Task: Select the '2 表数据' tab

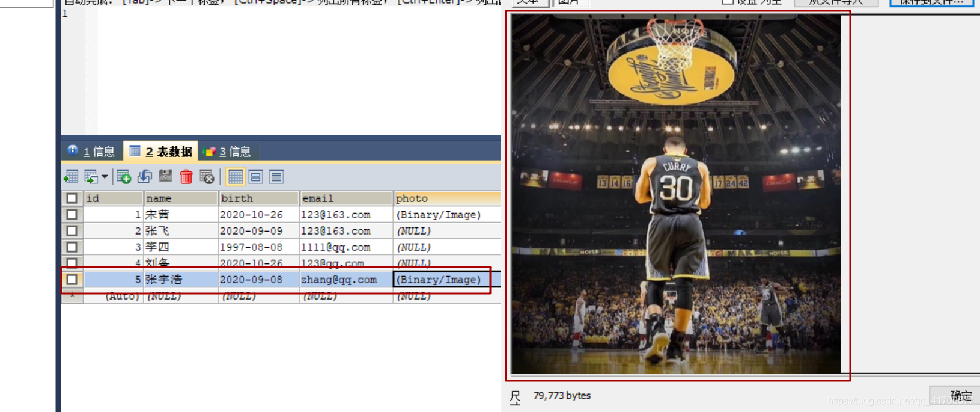Action: point(161,151)
